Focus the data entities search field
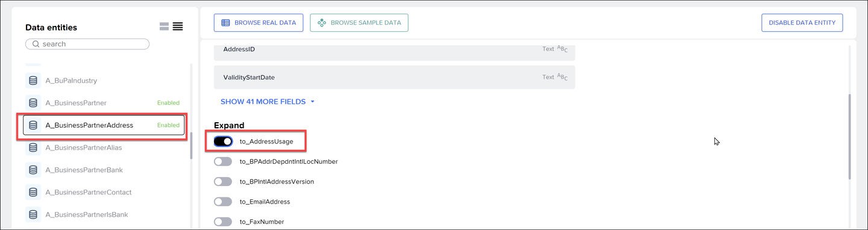 tap(87, 44)
